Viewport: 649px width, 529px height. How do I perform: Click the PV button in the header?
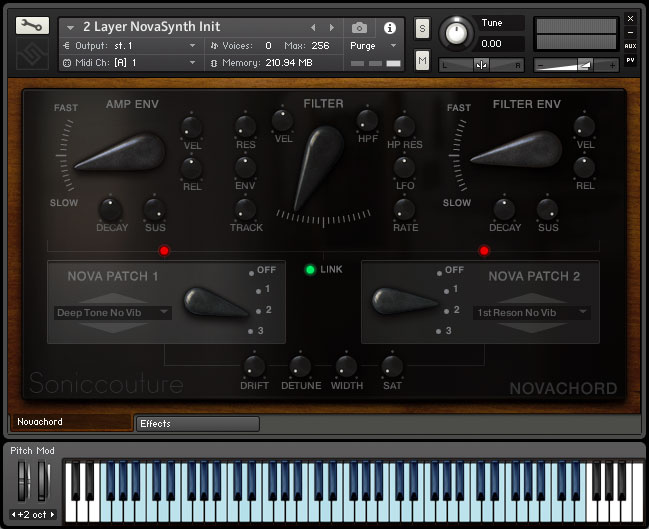pos(630,60)
